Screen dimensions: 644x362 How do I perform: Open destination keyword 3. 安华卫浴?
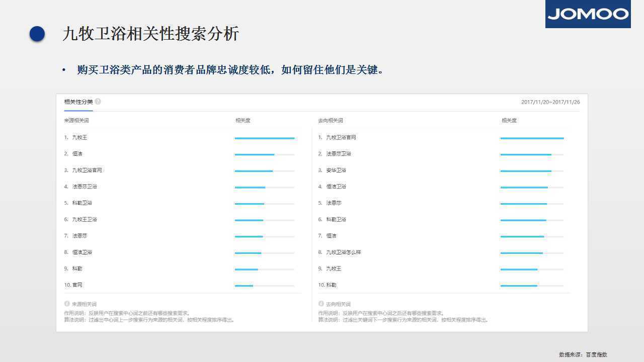(x=332, y=170)
